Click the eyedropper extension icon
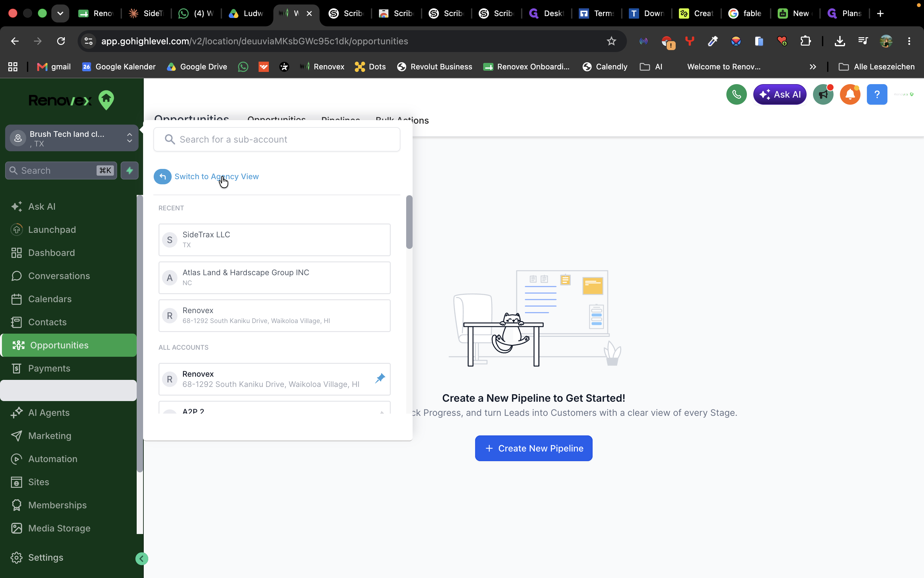The height and width of the screenshot is (578, 924). click(713, 41)
